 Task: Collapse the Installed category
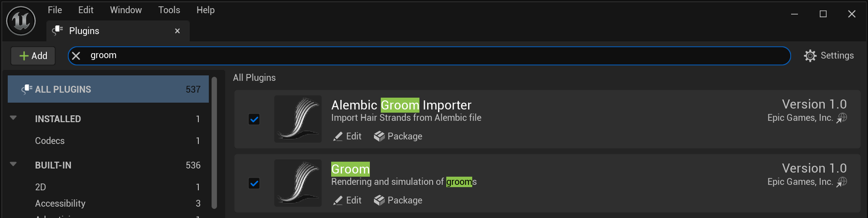click(13, 118)
